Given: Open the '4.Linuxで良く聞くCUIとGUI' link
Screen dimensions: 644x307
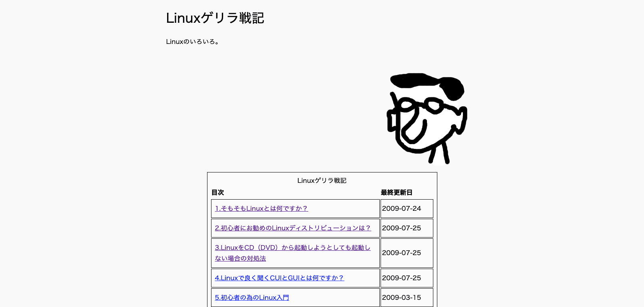Looking at the screenshot, I should click(x=279, y=278).
